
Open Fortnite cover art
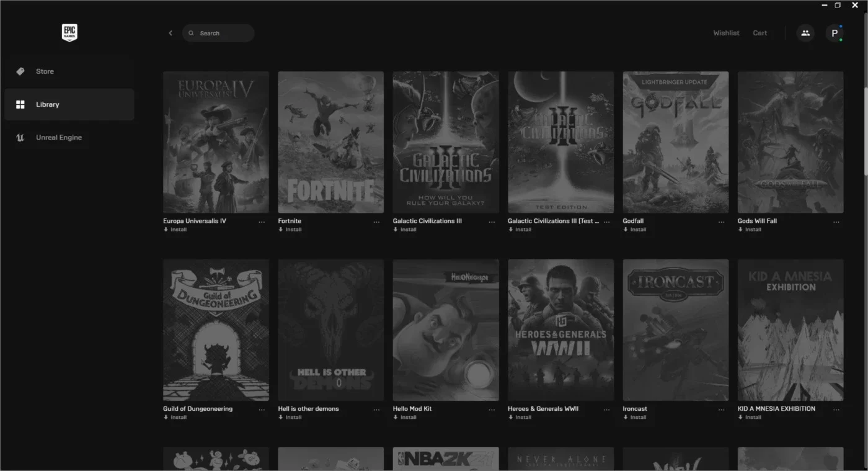pos(330,142)
